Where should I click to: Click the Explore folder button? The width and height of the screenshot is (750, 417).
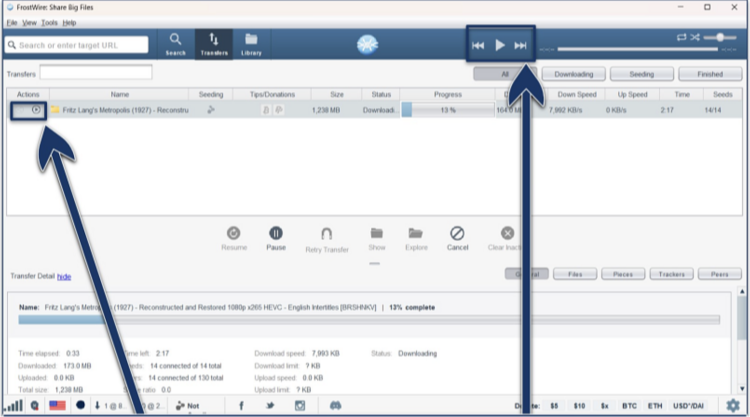[x=416, y=238]
